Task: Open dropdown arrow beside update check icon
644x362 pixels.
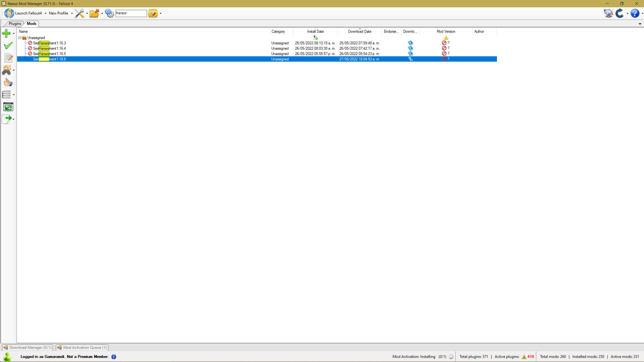Action: (627, 13)
